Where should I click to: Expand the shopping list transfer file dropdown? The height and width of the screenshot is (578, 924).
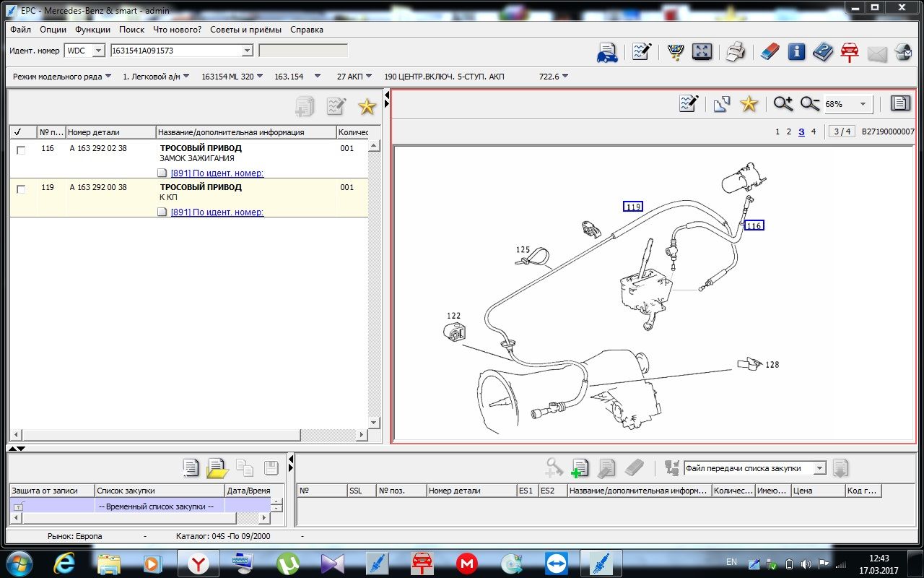pyautogui.click(x=819, y=468)
